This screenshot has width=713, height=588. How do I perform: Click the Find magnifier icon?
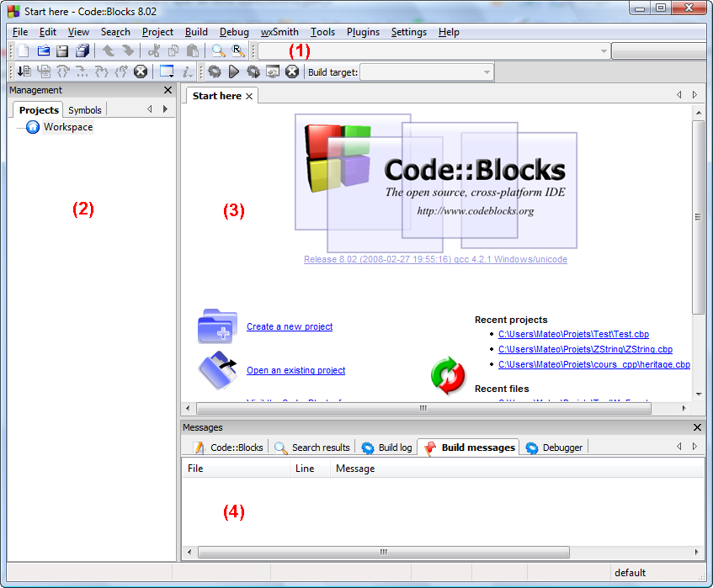(x=219, y=50)
